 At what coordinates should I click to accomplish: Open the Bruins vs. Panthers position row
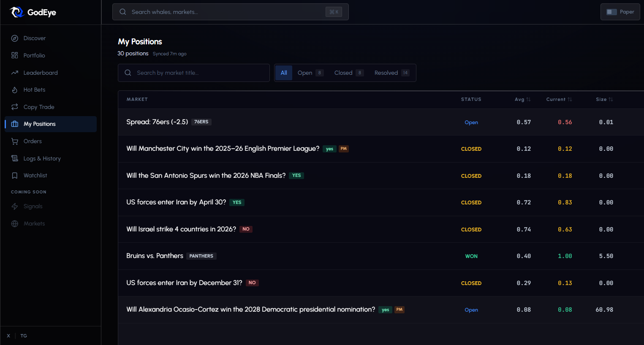click(x=155, y=256)
